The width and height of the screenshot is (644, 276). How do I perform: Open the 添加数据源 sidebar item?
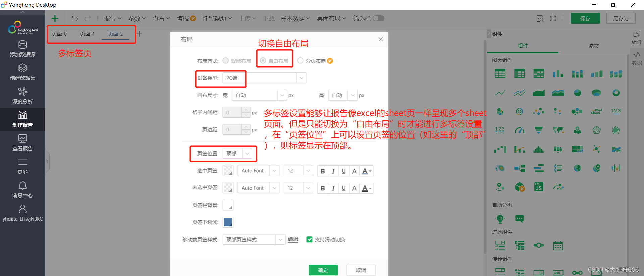coord(22,49)
